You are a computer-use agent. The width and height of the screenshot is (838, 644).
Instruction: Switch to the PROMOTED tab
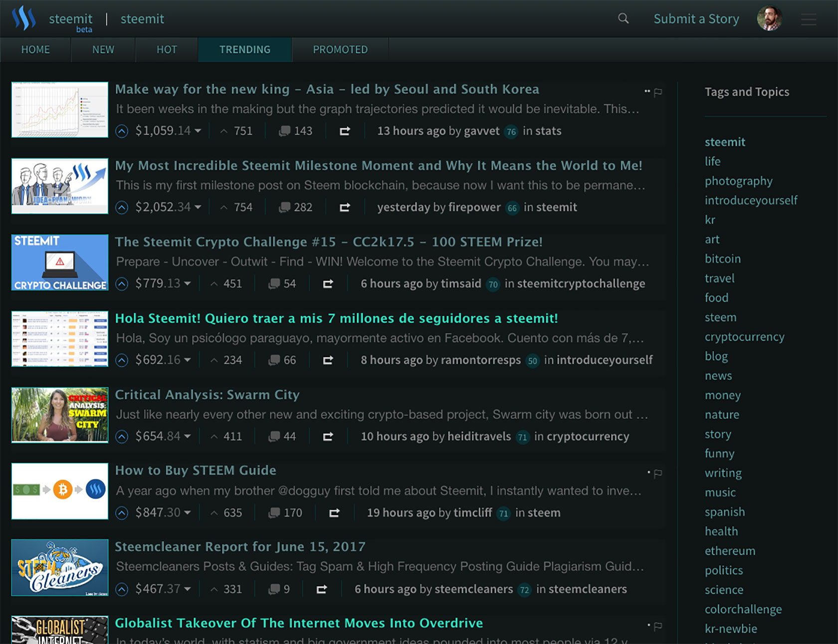click(x=340, y=50)
